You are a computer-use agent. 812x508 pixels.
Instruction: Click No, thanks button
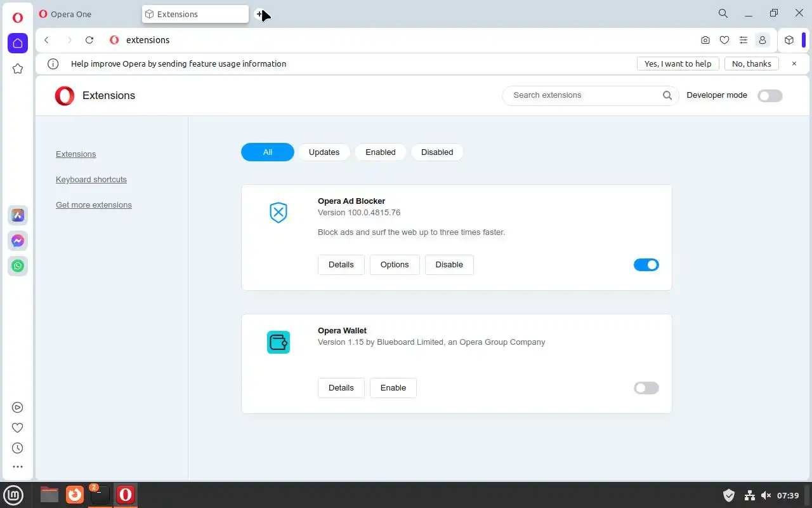point(752,63)
